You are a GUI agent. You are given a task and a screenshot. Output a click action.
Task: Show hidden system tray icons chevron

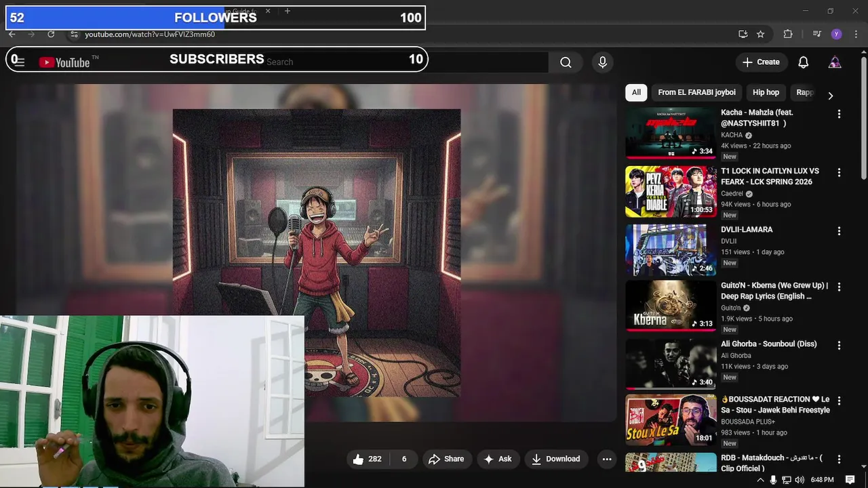pos(760,480)
